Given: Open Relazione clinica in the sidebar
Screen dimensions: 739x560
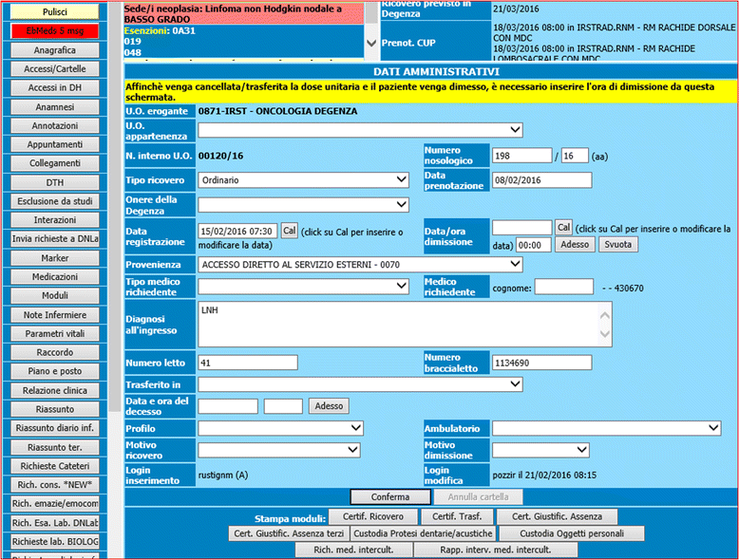Looking at the screenshot, I should coord(55,390).
